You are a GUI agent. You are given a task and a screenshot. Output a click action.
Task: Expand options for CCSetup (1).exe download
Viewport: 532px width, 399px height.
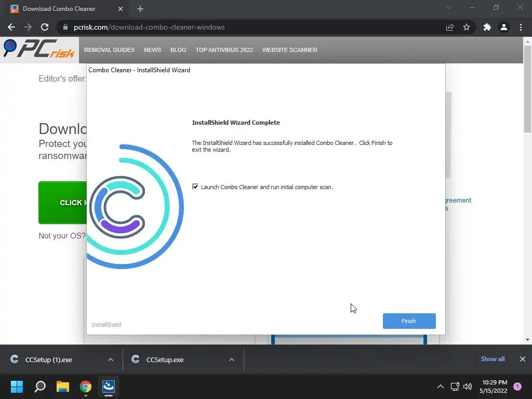pos(111,360)
